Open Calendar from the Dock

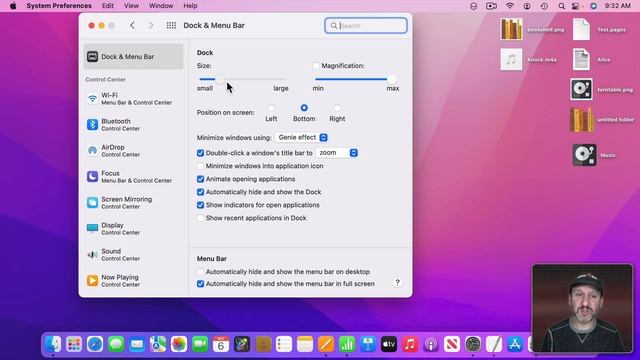221,344
